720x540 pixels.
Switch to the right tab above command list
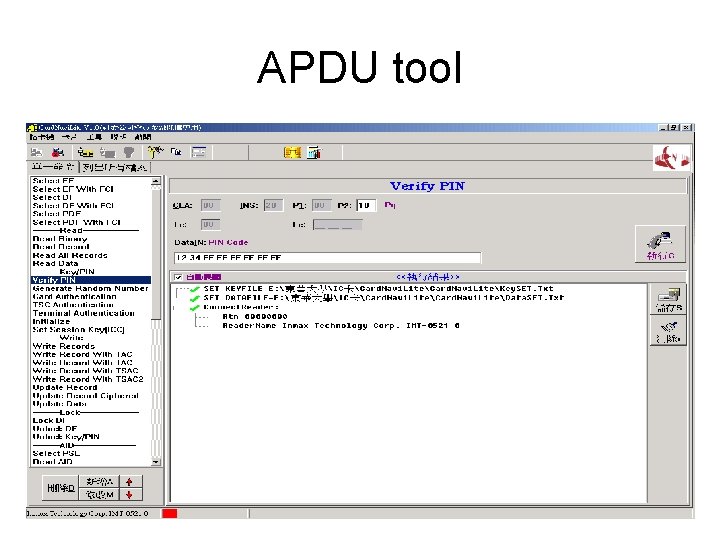[115, 168]
